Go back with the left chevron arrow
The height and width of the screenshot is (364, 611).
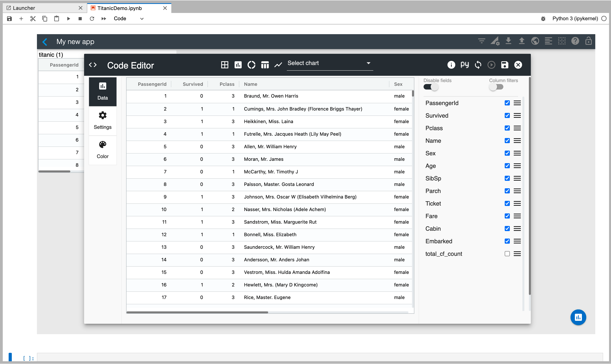45,42
